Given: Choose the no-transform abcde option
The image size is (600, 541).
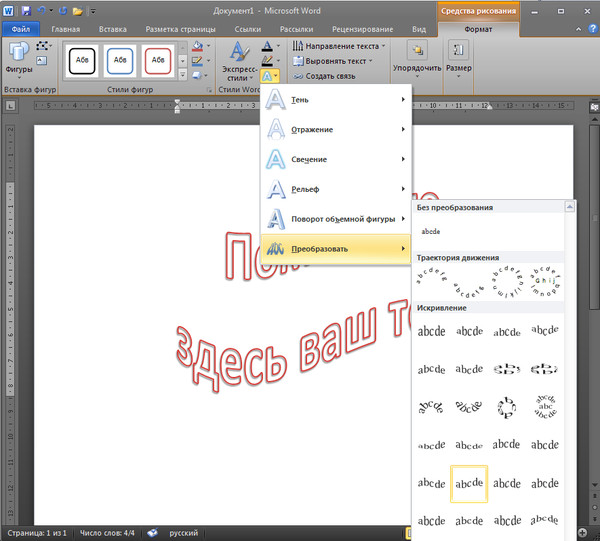Looking at the screenshot, I should point(431,231).
